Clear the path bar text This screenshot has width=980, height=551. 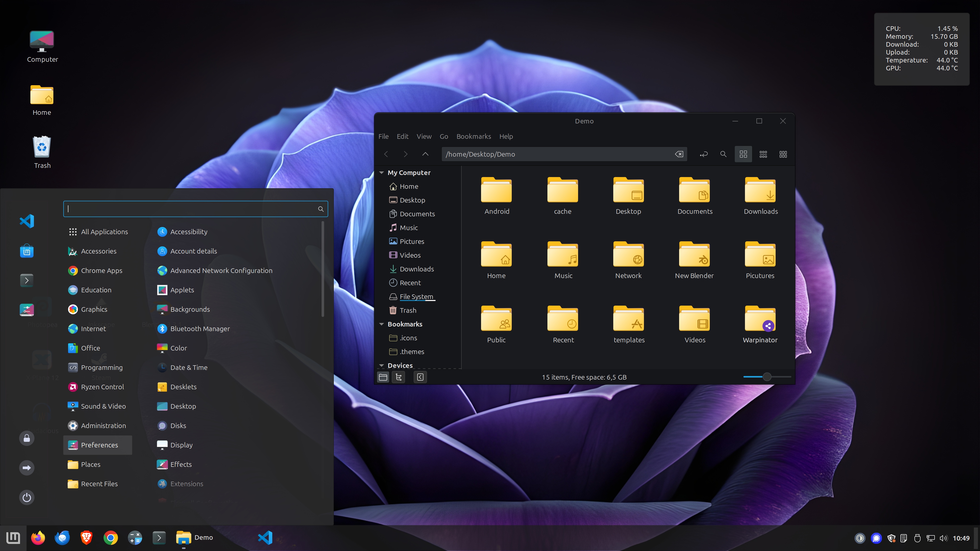click(x=679, y=154)
